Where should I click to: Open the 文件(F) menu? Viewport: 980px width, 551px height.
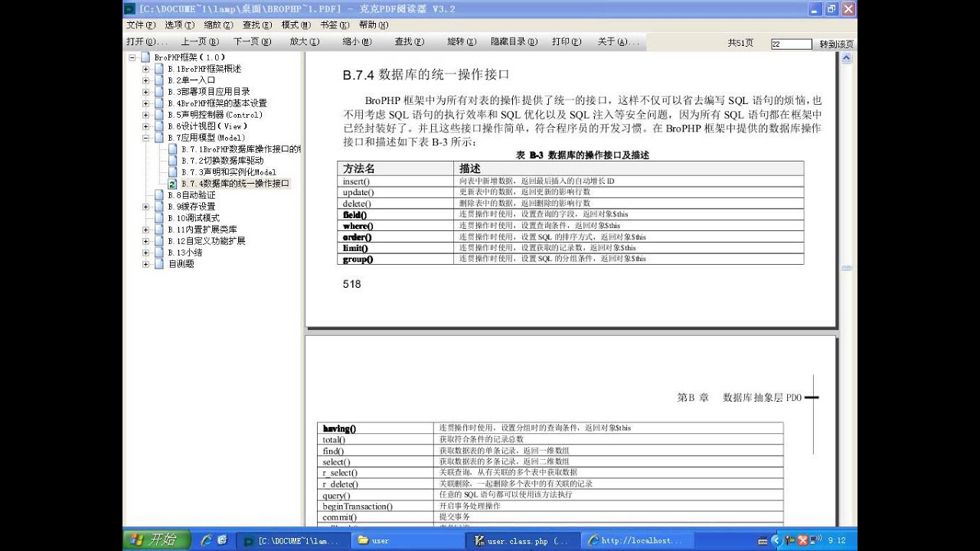[141, 25]
